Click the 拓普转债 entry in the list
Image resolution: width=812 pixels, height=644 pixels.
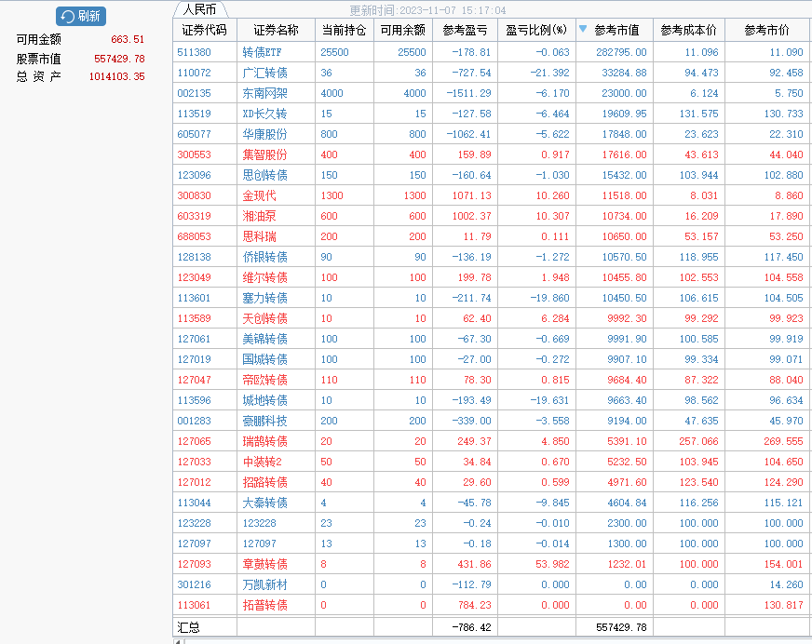click(x=264, y=605)
